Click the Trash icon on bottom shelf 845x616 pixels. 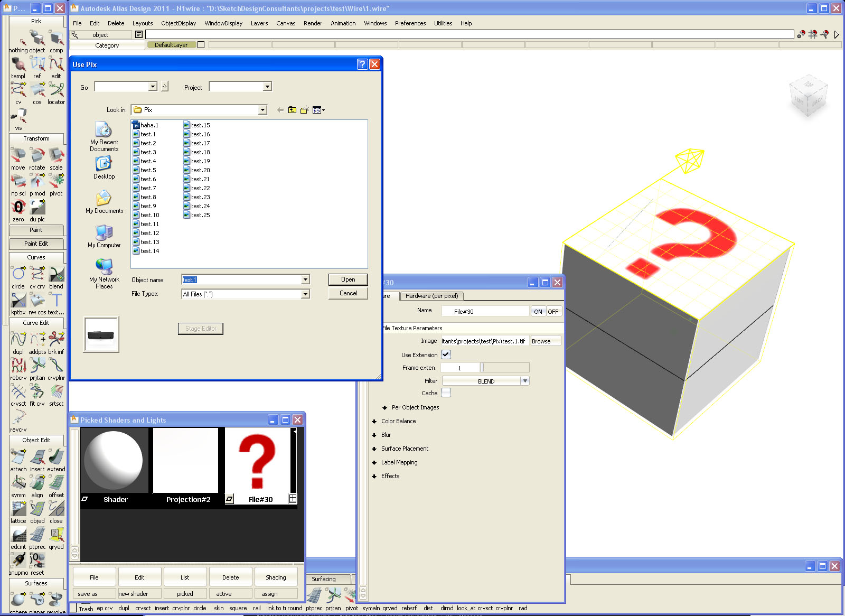pos(85,608)
